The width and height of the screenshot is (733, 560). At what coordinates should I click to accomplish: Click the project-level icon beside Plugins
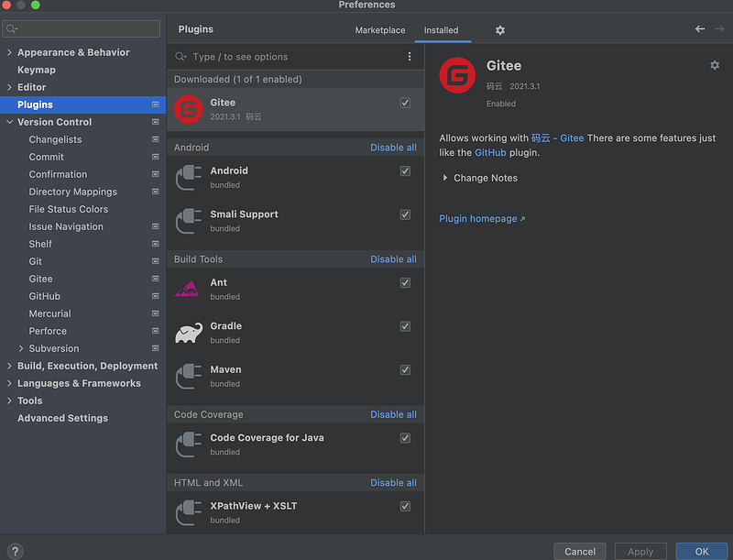156,104
